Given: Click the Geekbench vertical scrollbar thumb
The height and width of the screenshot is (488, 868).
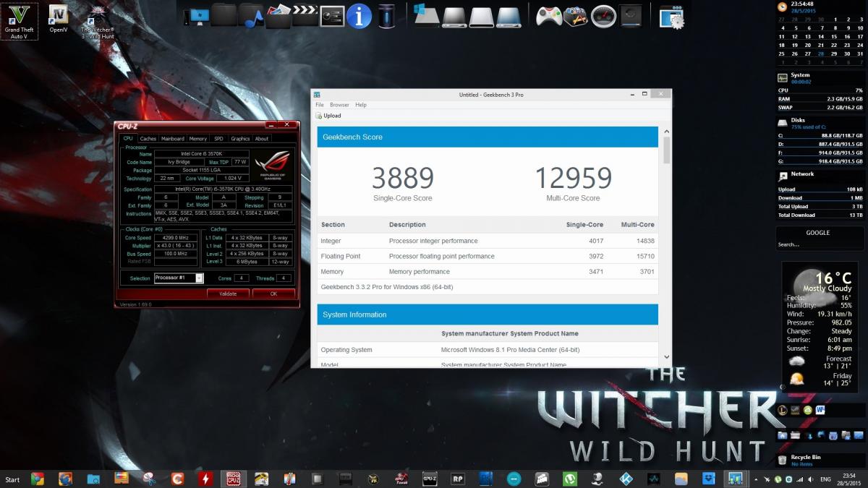Looking at the screenshot, I should (x=667, y=150).
